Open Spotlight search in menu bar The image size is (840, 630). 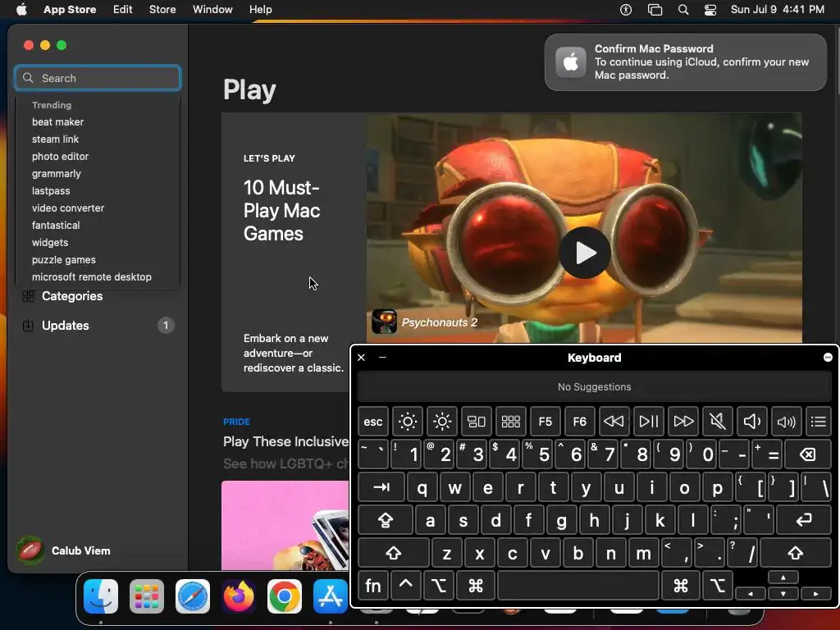683,10
